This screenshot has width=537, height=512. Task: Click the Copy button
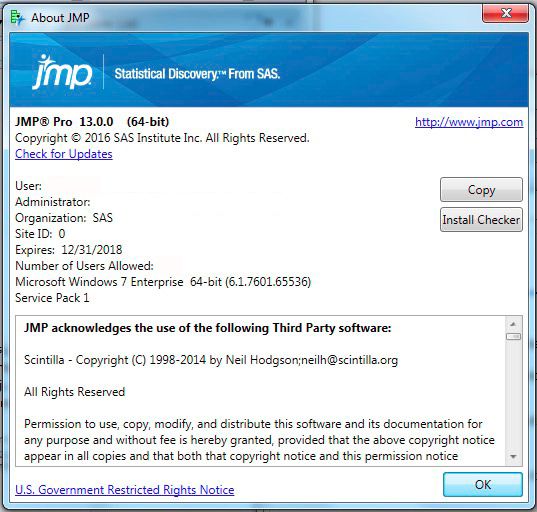[481, 190]
